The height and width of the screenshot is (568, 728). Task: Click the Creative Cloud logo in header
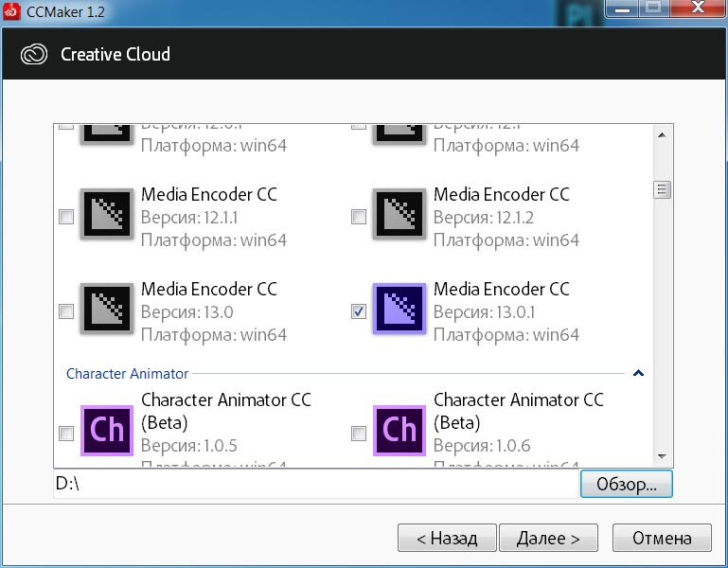point(34,54)
